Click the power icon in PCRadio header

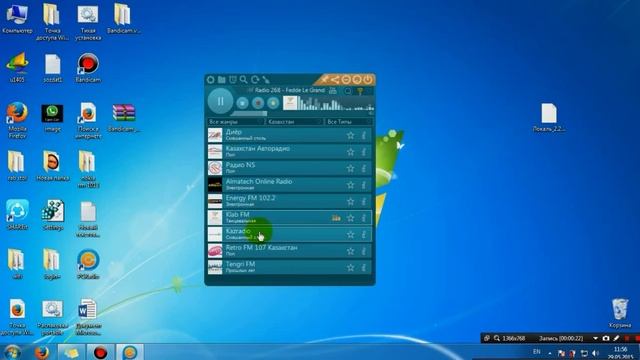tap(368, 80)
